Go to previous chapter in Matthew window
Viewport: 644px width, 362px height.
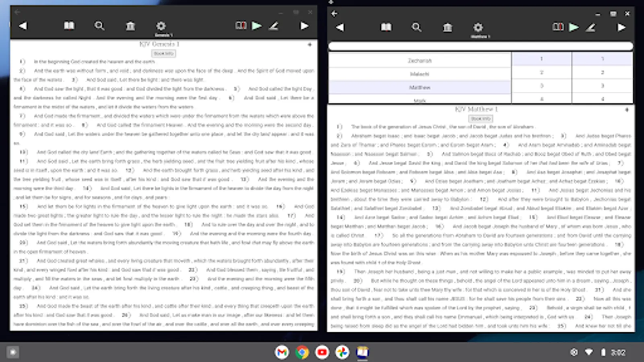[x=340, y=27]
